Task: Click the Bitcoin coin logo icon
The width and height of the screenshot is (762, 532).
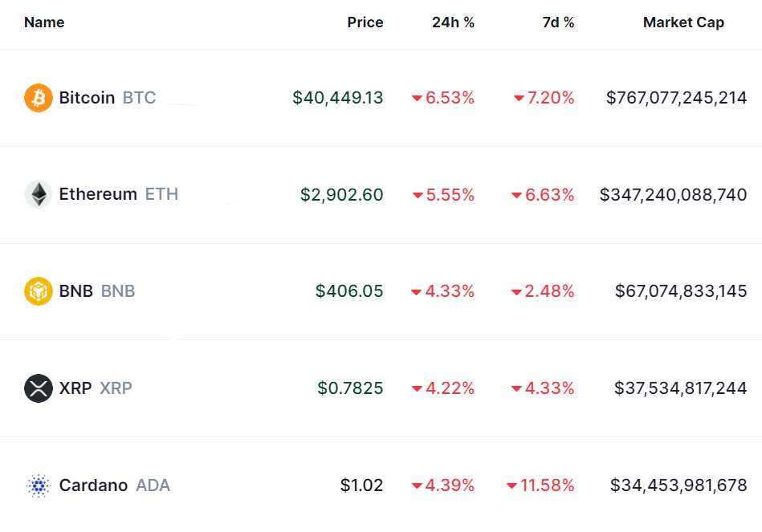Action: click(x=39, y=98)
